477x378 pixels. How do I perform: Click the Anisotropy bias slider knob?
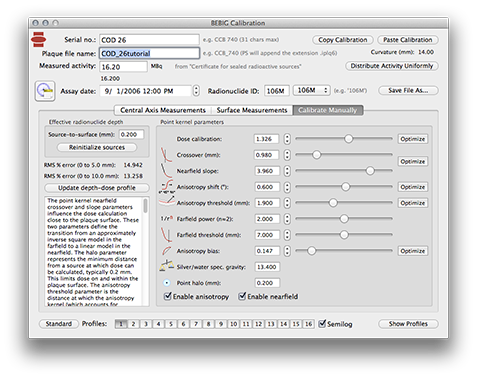coord(311,250)
